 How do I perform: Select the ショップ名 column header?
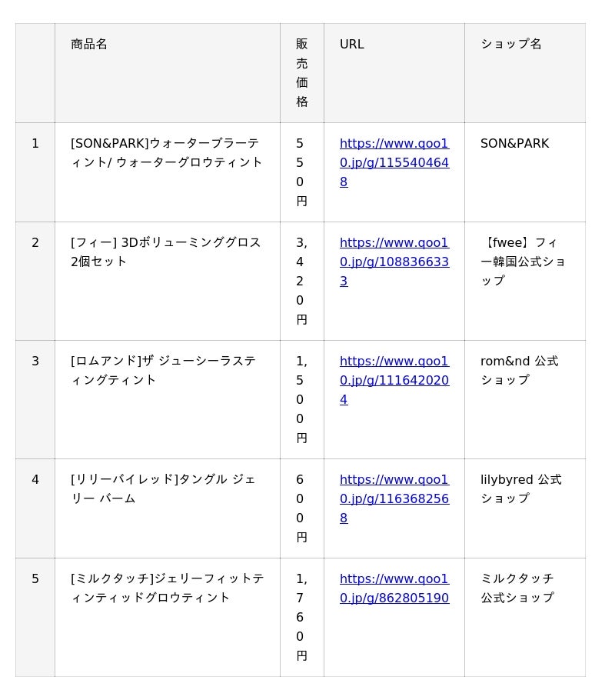[511, 45]
